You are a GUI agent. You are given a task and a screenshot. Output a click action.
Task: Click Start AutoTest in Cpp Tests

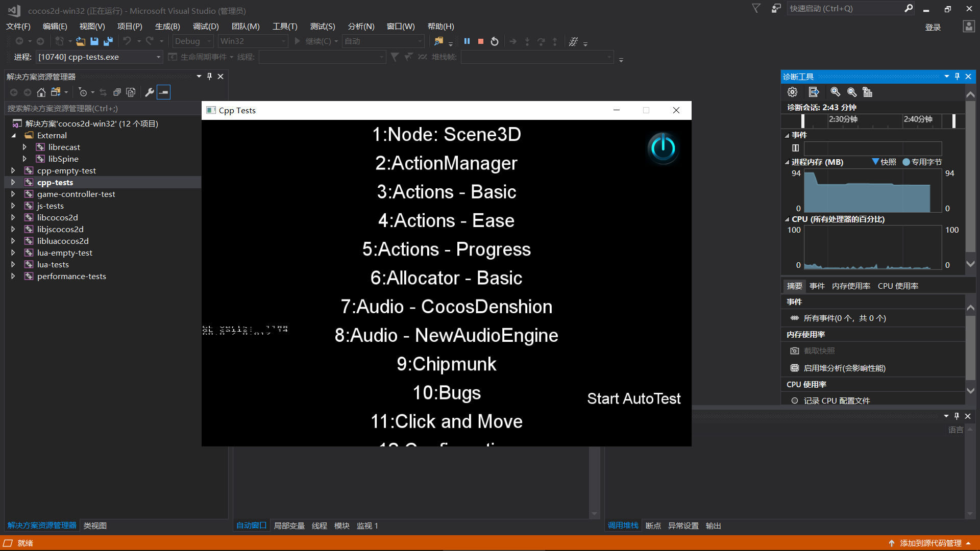[633, 398]
